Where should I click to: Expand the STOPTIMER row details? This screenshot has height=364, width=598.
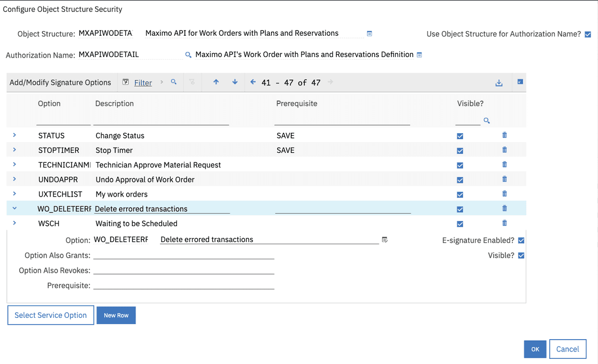[x=14, y=150]
